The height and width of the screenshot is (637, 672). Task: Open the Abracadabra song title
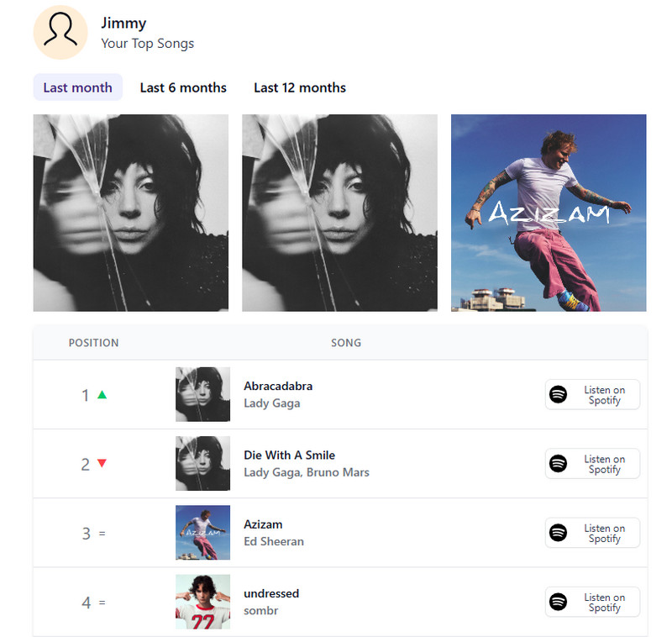point(278,386)
